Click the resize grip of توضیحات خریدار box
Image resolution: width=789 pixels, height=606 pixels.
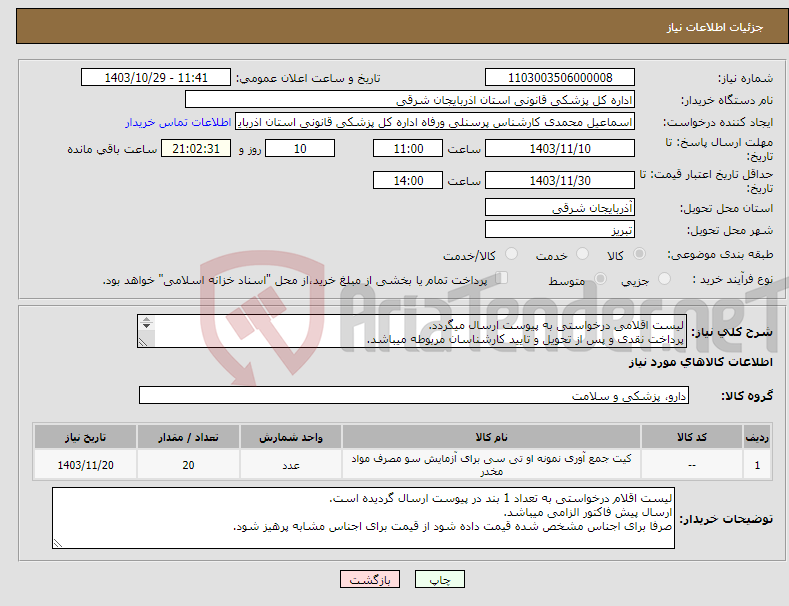pos(58,543)
